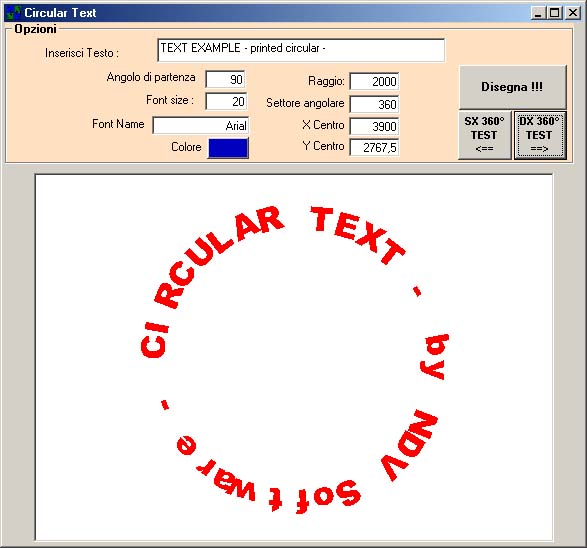Run the SX 360° TEST button
Image resolution: width=587 pixels, height=548 pixels.
click(484, 135)
